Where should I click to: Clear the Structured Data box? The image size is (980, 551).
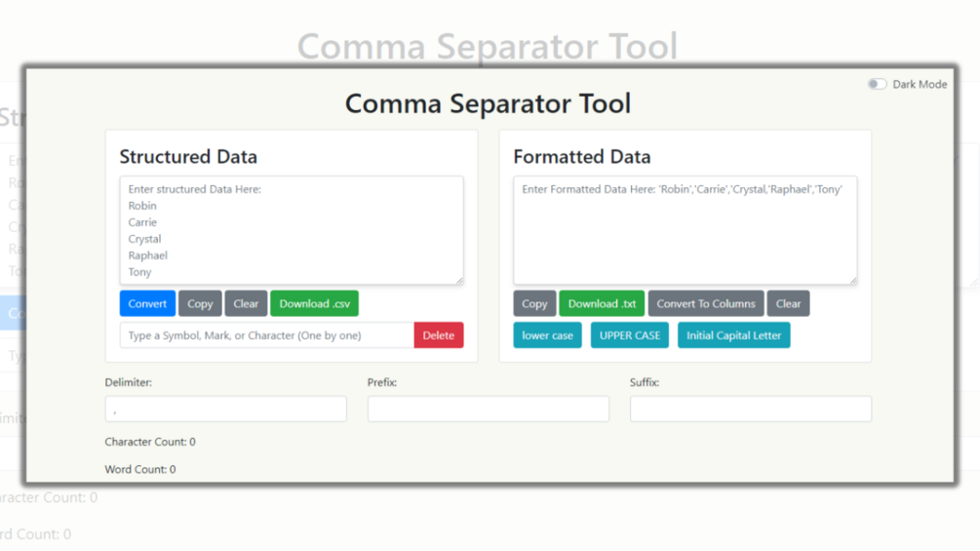246,304
